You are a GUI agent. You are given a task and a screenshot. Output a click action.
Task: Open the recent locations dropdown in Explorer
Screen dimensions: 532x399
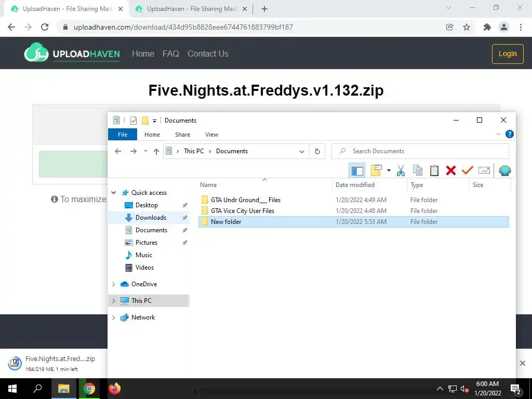tap(145, 151)
